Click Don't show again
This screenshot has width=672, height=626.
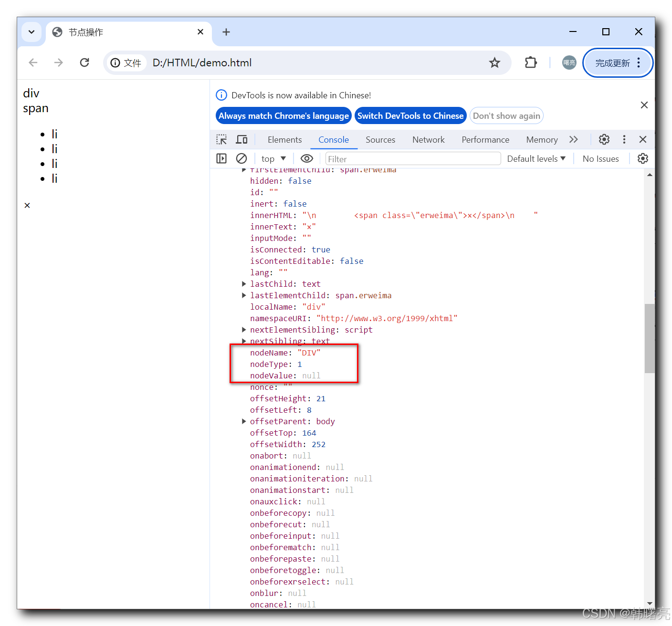506,115
